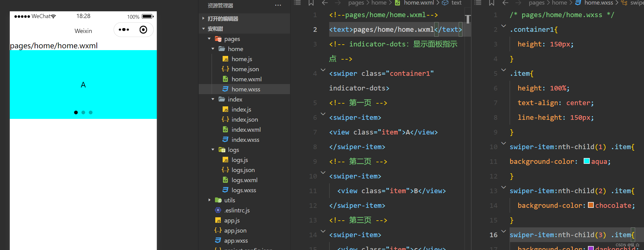Click home.wxml breadcrumb in left editor
Viewport: 644px width, 250px height.
(x=419, y=3)
